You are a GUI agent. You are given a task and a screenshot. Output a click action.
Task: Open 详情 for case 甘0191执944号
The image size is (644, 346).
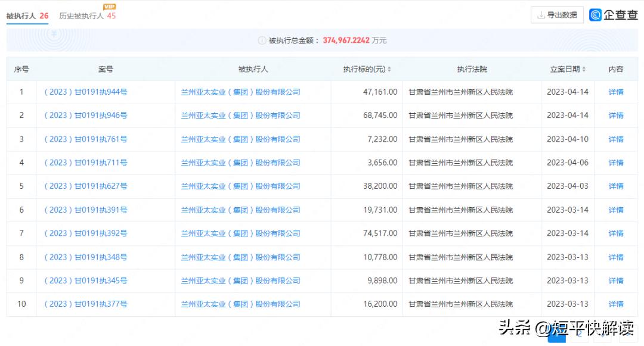coord(615,92)
